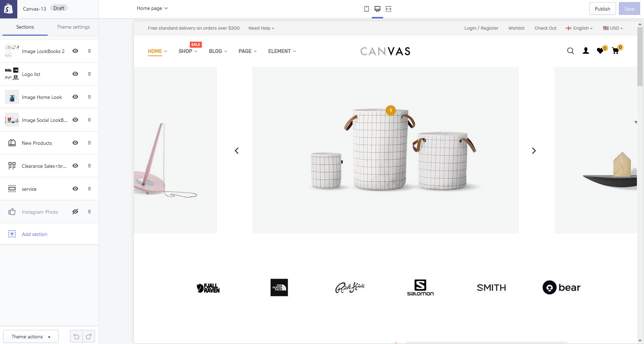Click the Check Out link
The height and width of the screenshot is (344, 644).
(x=545, y=28)
